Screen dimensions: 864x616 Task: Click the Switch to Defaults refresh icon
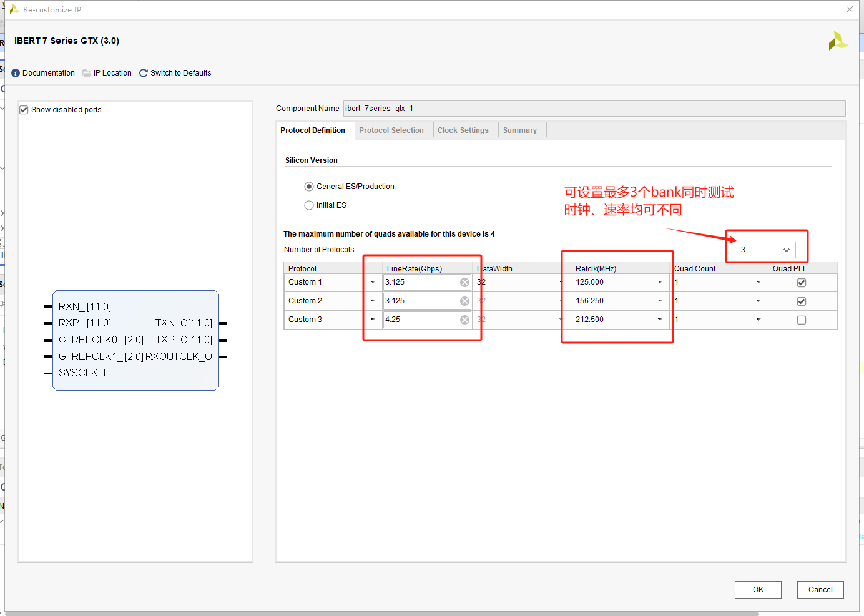tap(144, 73)
